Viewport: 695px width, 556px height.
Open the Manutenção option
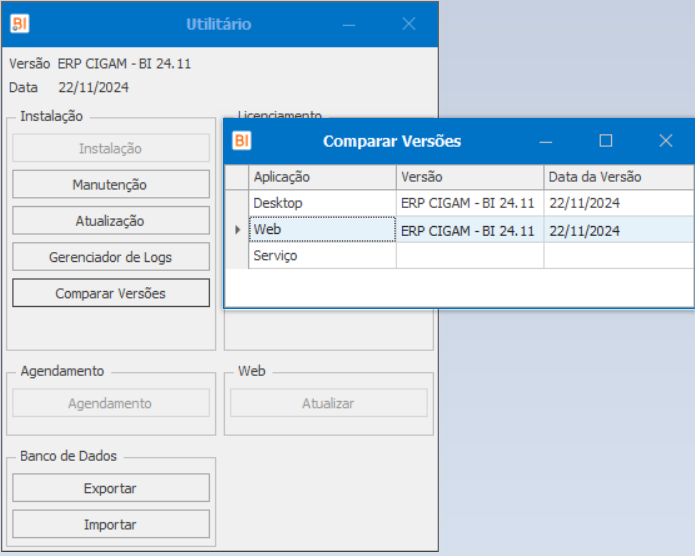point(110,185)
